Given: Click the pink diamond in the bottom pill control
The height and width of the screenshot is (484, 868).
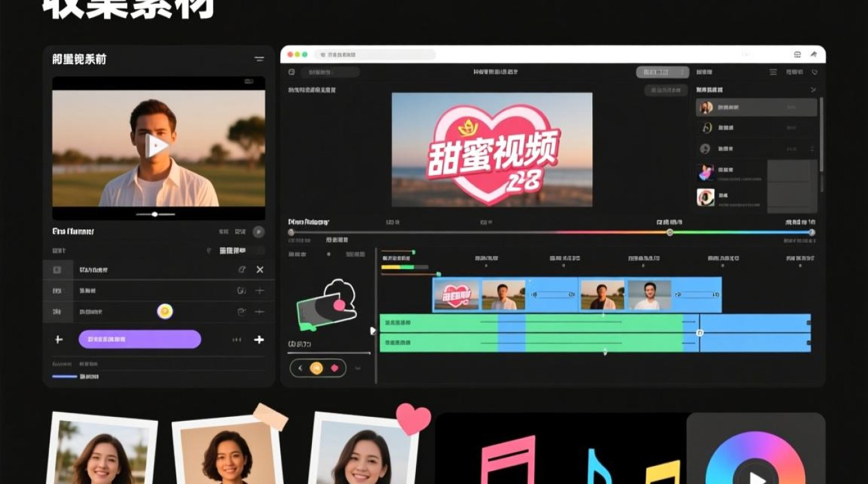Looking at the screenshot, I should point(335,368).
